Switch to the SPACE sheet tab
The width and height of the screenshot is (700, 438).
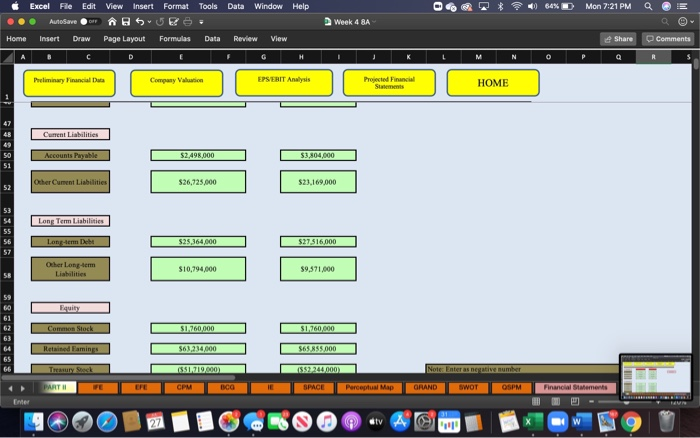coord(313,388)
